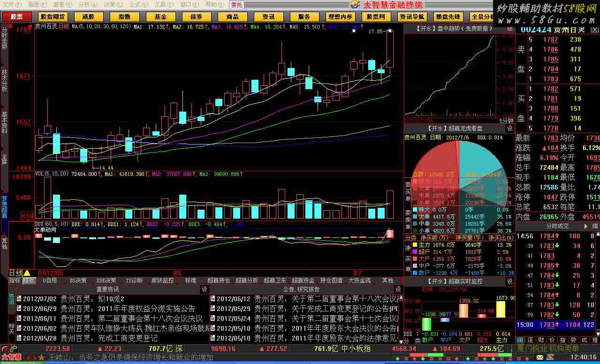Viewport: 600px width, 364px height.
Task: Open the 资讯导航 toolbar button
Action: (x=412, y=17)
